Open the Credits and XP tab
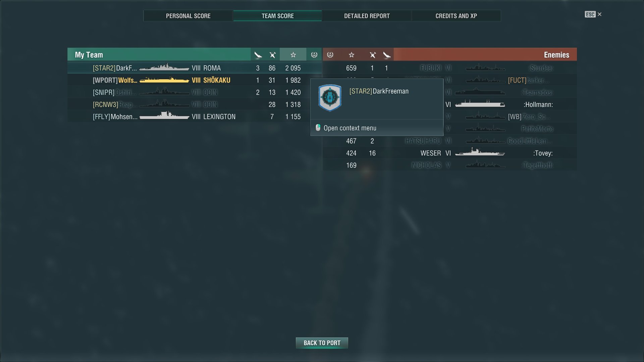 click(456, 16)
